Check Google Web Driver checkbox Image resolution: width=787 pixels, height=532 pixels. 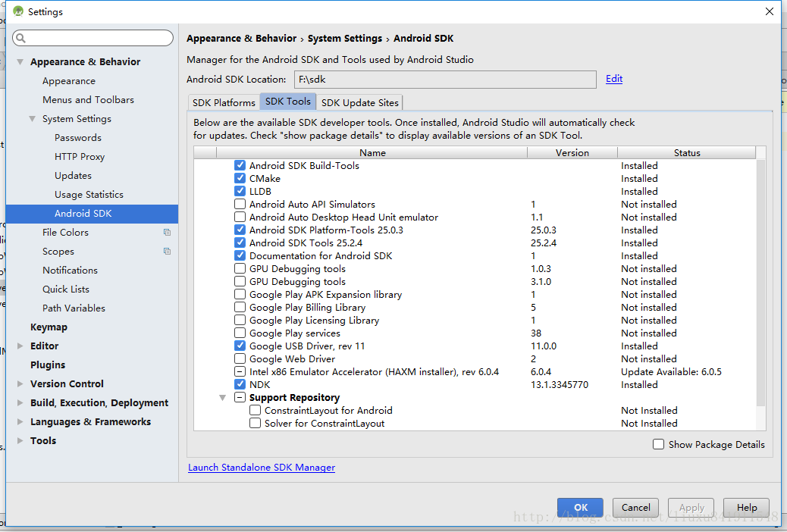[x=240, y=359]
